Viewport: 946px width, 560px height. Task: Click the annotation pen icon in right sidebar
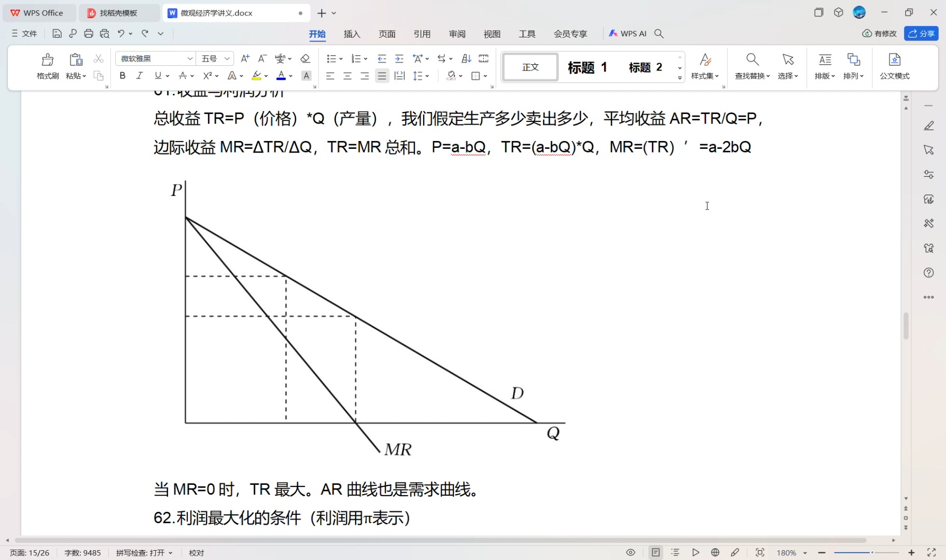(929, 125)
